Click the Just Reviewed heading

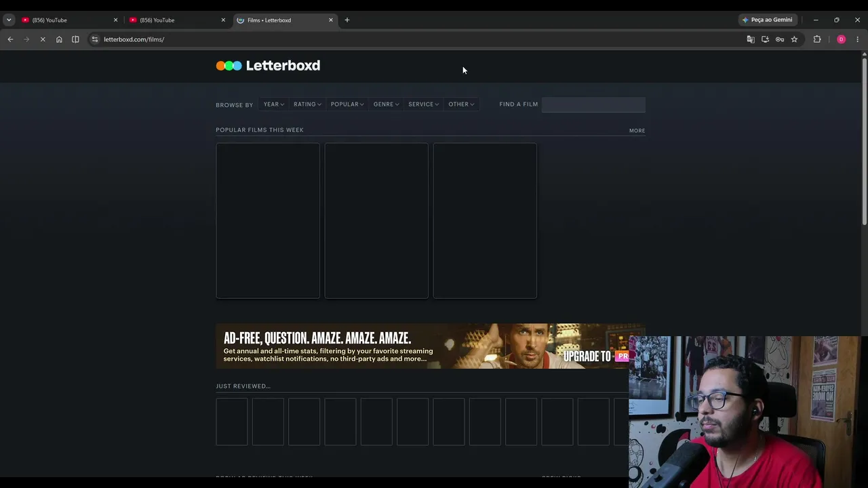click(x=243, y=386)
